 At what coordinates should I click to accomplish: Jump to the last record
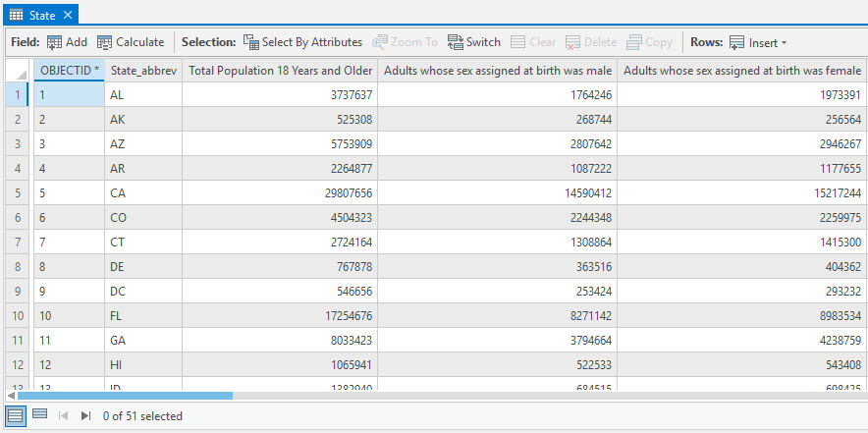(86, 416)
